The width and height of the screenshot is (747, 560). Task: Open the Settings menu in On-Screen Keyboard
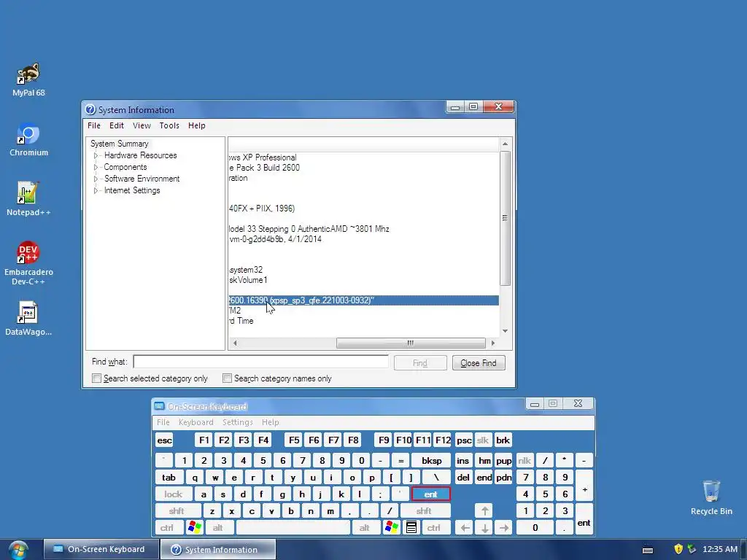click(x=237, y=422)
